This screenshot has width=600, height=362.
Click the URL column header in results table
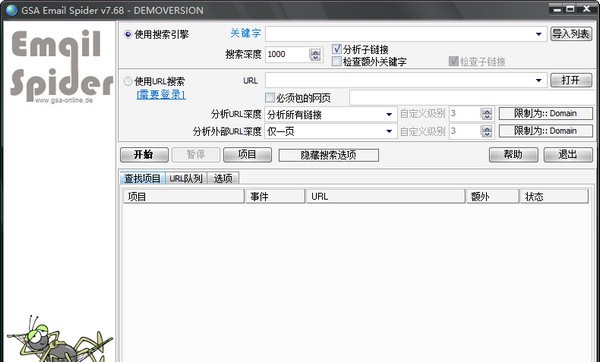click(x=385, y=196)
